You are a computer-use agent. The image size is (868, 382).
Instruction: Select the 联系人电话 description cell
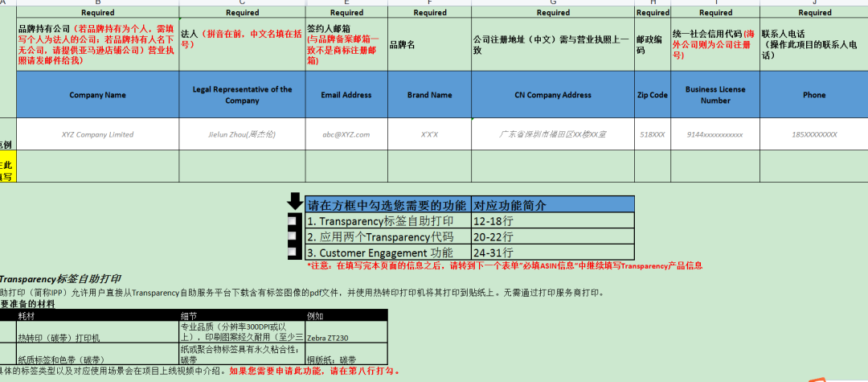pyautogui.click(x=813, y=44)
